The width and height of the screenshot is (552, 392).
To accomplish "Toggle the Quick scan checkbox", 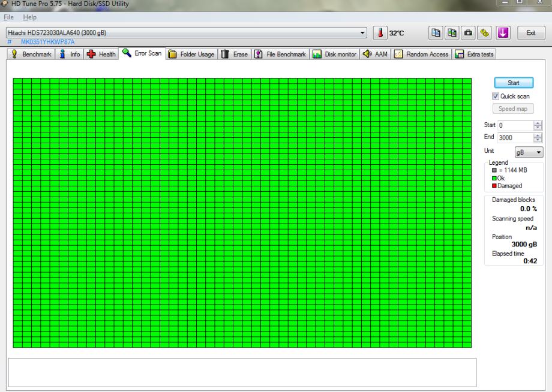I will [496, 96].
